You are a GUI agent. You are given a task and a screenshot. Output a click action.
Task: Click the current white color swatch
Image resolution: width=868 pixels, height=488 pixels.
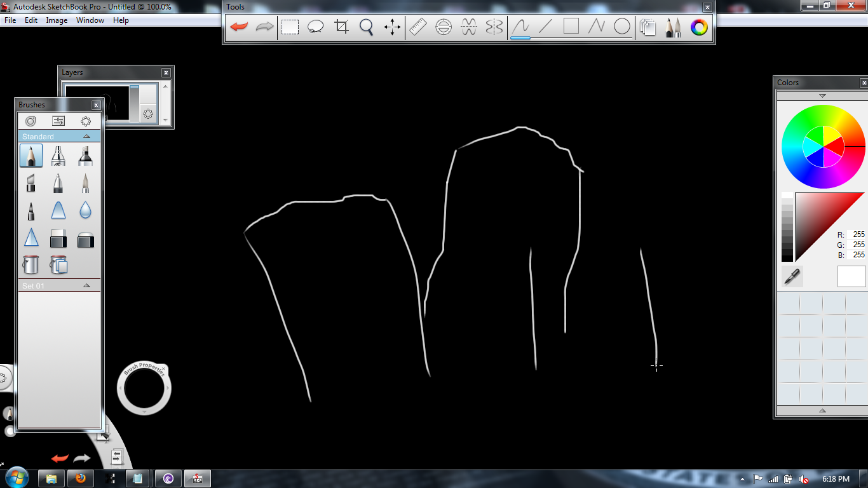851,276
